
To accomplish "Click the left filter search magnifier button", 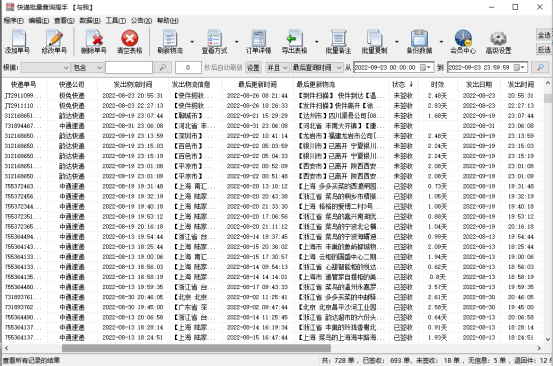I will coord(163,67).
